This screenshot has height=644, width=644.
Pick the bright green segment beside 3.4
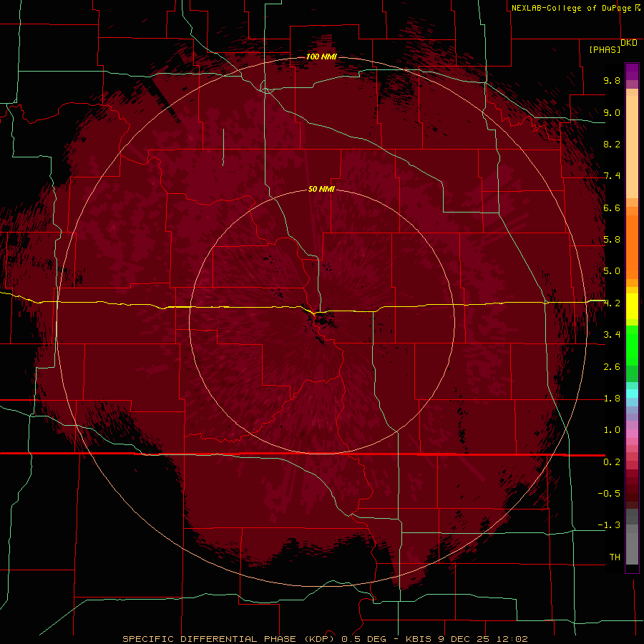pyautogui.click(x=632, y=345)
